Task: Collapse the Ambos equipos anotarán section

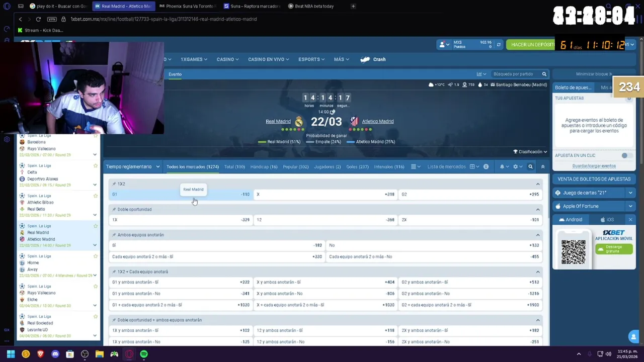Action: (x=538, y=235)
